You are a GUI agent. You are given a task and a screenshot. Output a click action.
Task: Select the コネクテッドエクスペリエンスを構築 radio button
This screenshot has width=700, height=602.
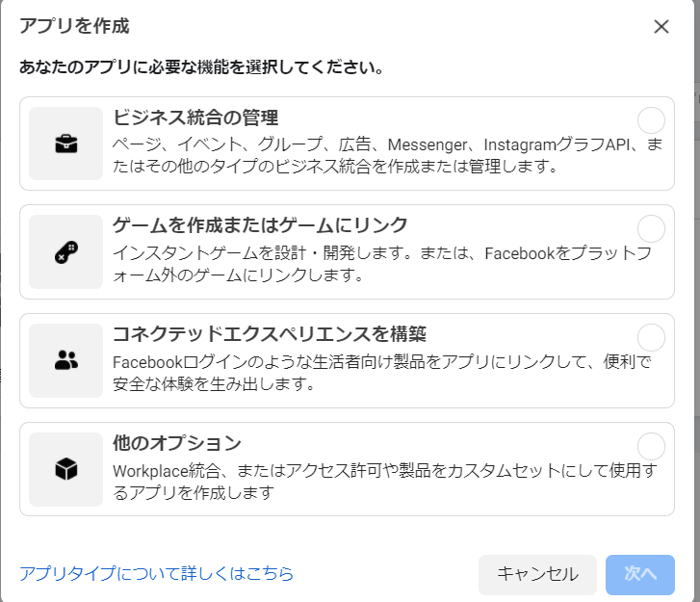tap(651, 337)
